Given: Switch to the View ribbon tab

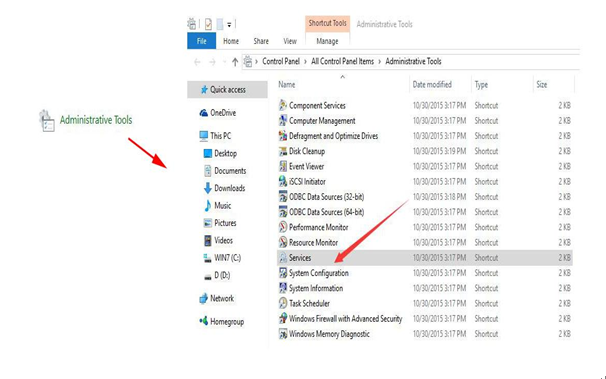Looking at the screenshot, I should [x=290, y=41].
